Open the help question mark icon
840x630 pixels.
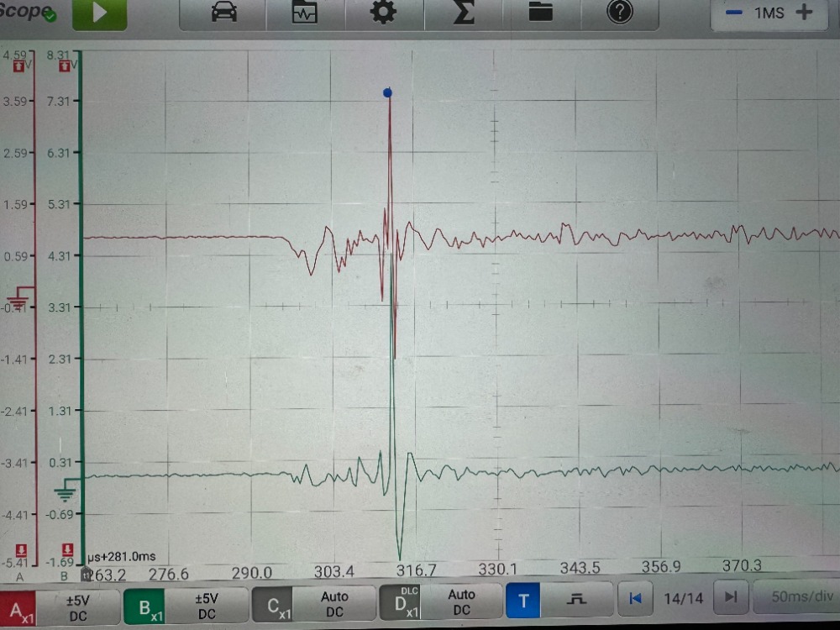pos(619,13)
